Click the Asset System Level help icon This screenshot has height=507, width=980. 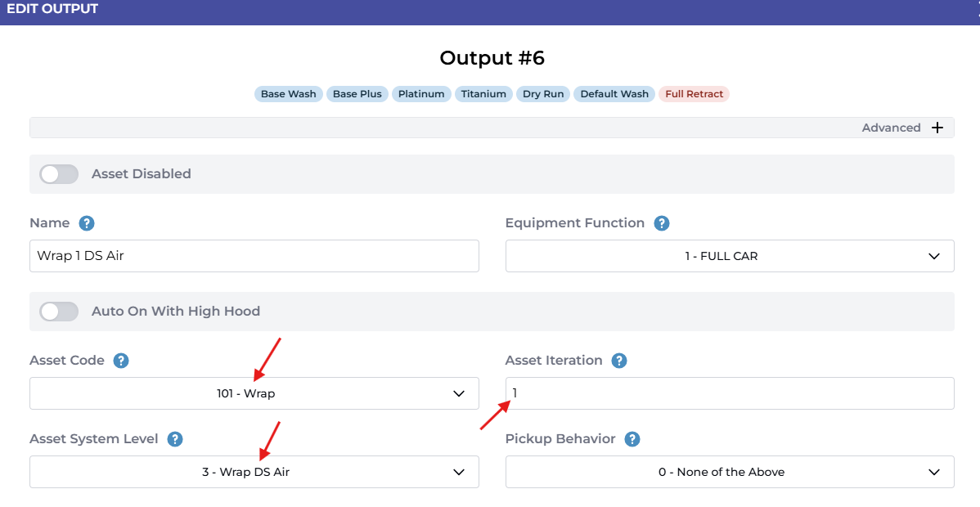[174, 439]
